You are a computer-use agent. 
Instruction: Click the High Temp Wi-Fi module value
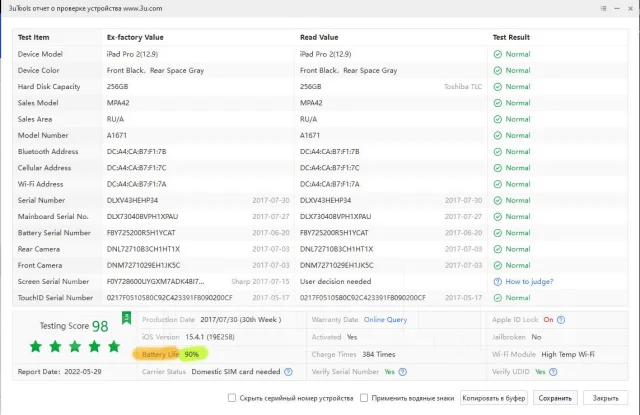tap(568, 354)
